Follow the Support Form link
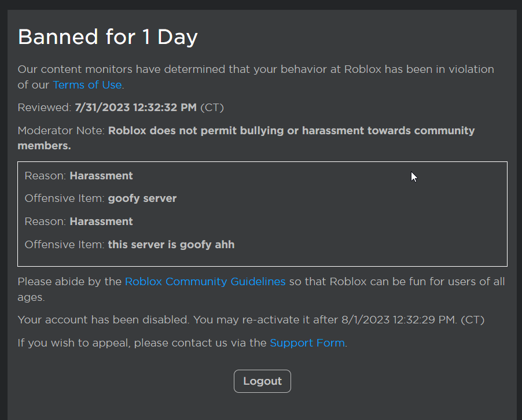 pyautogui.click(x=307, y=342)
